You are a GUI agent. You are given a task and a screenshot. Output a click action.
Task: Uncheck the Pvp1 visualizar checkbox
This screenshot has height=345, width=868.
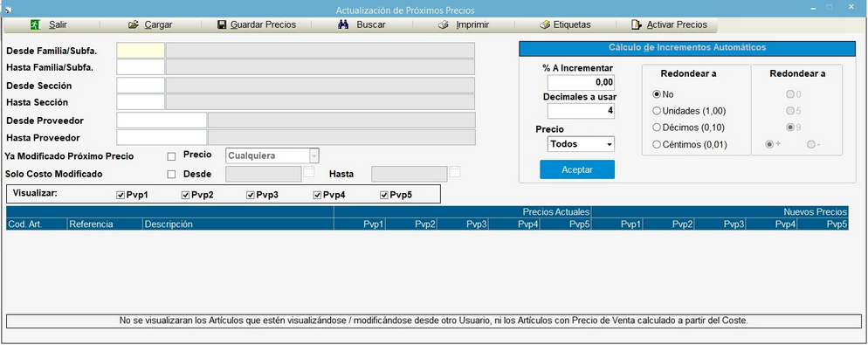(x=121, y=195)
